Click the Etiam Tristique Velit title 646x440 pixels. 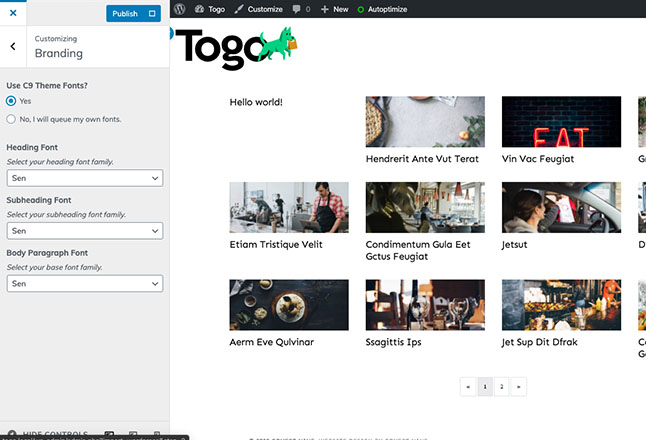tap(276, 245)
